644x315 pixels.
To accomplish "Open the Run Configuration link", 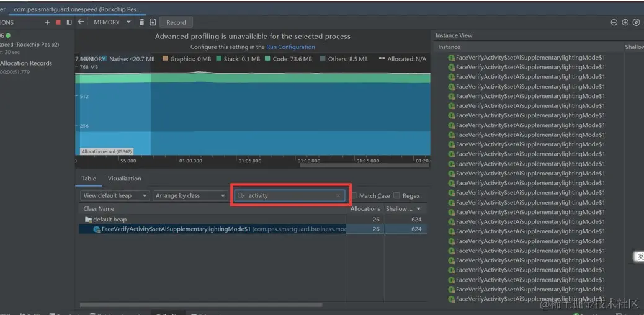I will [x=291, y=47].
